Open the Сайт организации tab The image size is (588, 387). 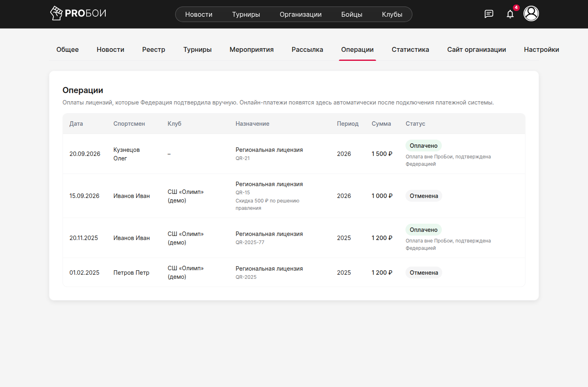(x=477, y=49)
